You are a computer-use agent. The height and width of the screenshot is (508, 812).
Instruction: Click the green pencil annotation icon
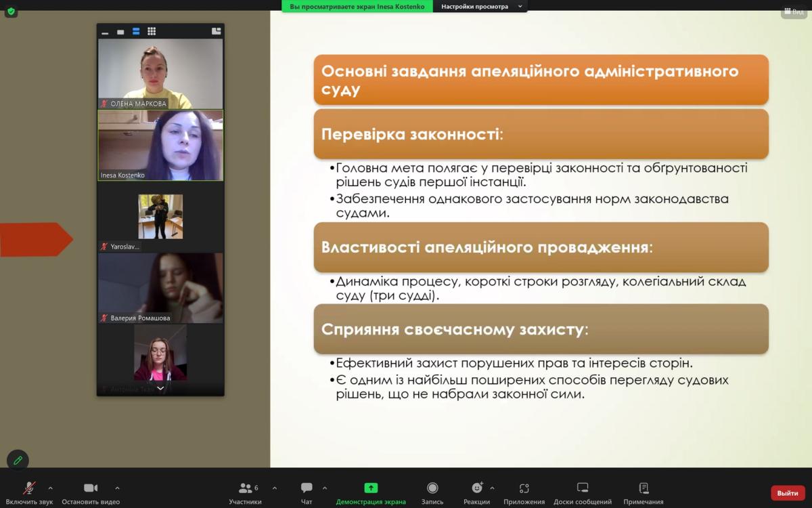point(18,460)
